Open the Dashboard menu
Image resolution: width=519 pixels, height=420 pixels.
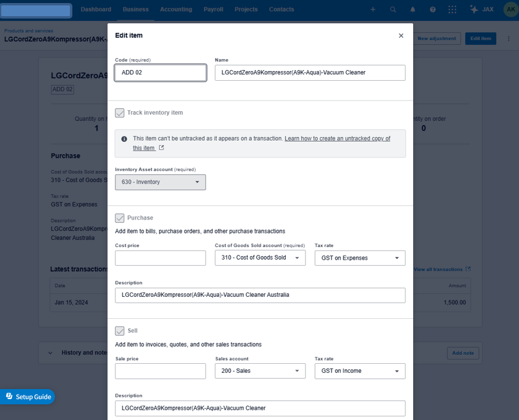point(96,10)
